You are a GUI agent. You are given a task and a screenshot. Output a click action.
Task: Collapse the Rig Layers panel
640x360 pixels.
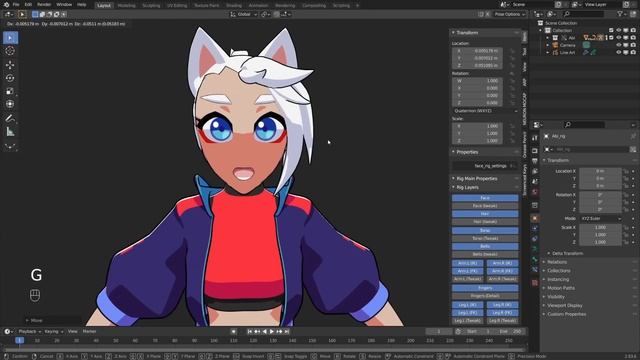point(467,187)
